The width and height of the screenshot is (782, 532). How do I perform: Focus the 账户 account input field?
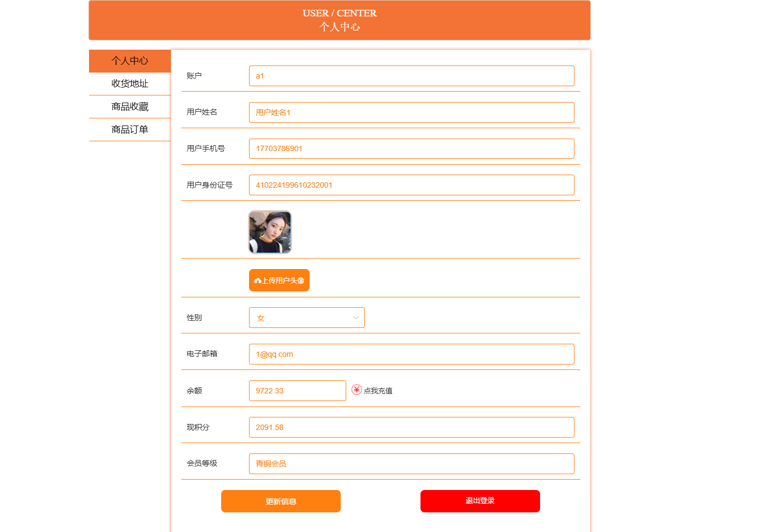[411, 76]
